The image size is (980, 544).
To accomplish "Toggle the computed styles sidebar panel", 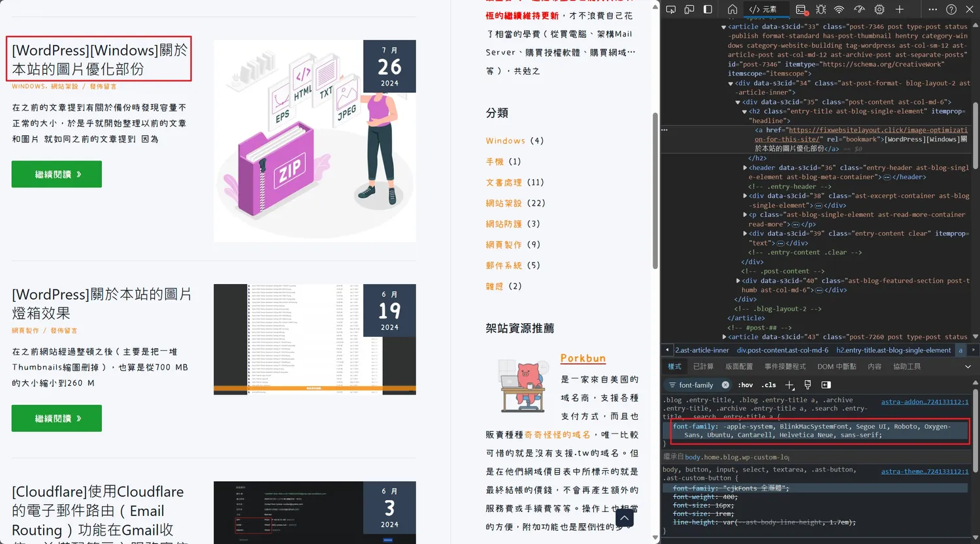I will coord(826,385).
